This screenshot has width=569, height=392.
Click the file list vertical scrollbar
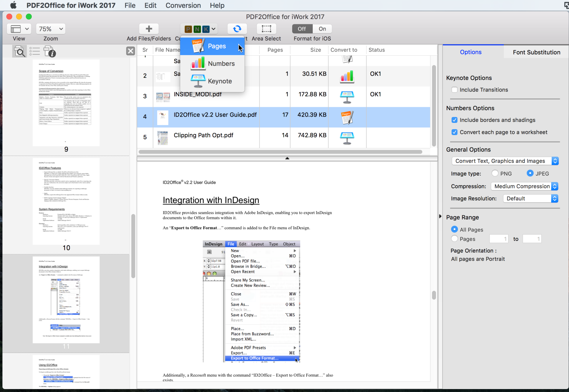point(434,106)
